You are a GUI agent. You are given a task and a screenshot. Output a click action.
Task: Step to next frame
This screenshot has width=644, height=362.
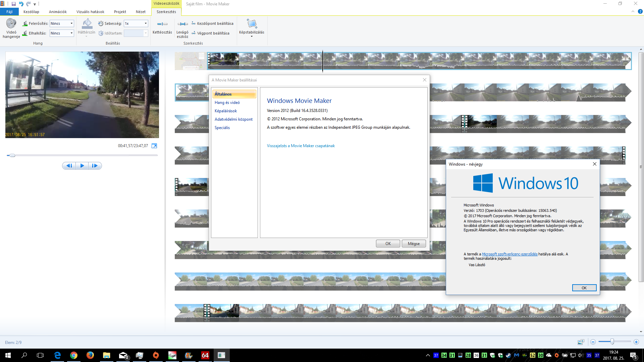pos(95,166)
